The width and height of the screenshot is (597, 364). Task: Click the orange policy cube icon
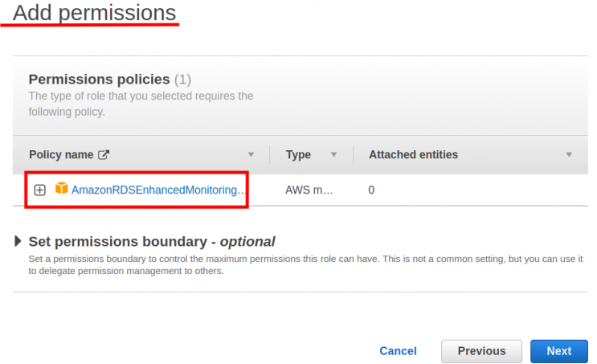point(61,190)
